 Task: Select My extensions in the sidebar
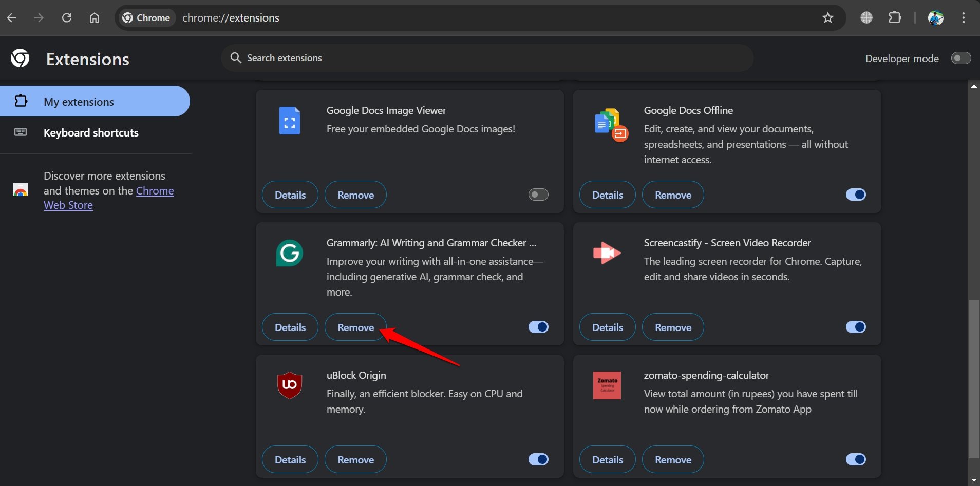pyautogui.click(x=95, y=101)
